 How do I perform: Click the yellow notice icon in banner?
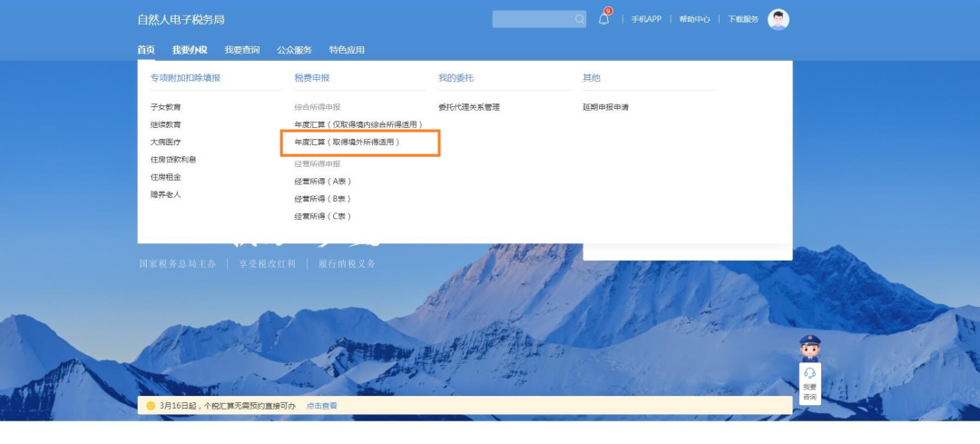click(x=151, y=406)
